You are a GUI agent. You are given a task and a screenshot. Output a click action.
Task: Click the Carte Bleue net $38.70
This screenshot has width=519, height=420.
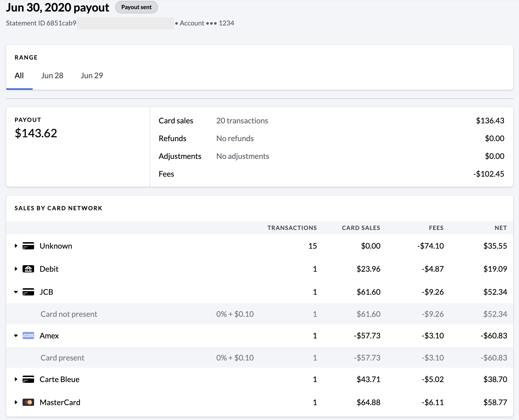tap(495, 379)
